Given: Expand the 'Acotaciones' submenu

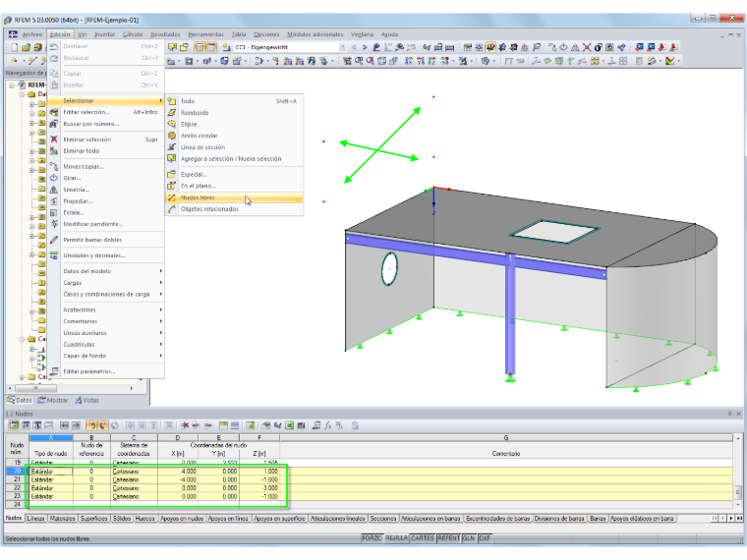Looking at the screenshot, I should (x=106, y=310).
